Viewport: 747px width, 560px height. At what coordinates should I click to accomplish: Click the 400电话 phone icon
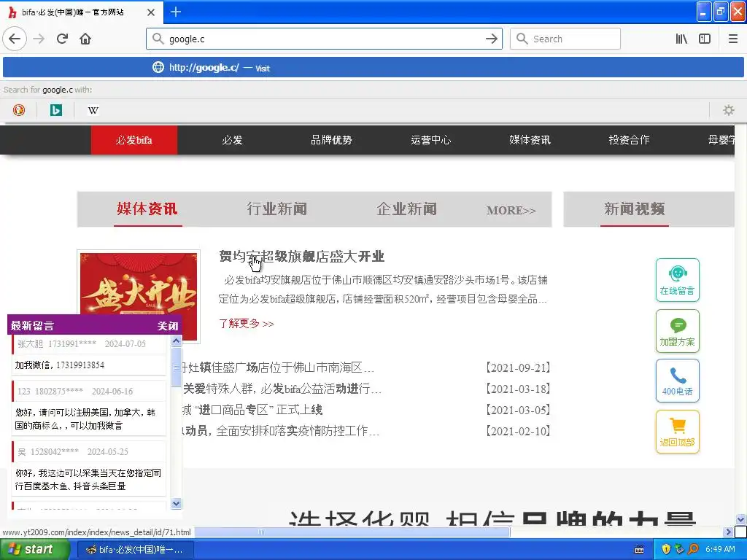tap(678, 381)
